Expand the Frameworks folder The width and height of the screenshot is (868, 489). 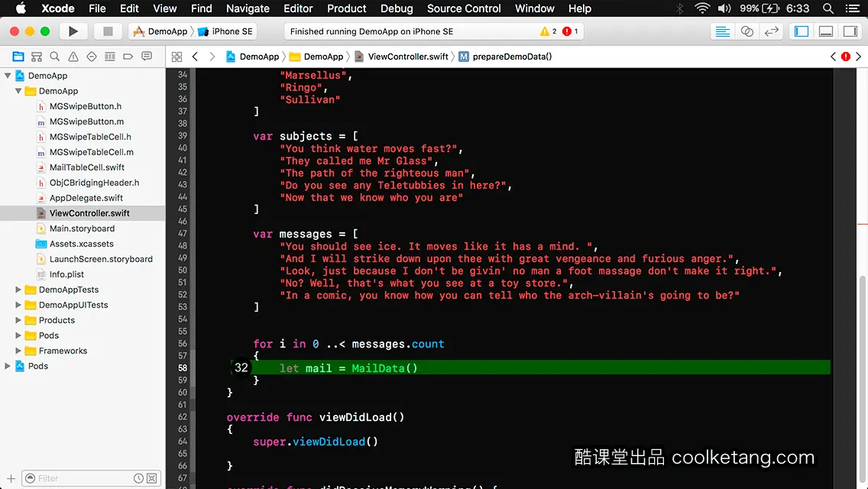click(18, 351)
